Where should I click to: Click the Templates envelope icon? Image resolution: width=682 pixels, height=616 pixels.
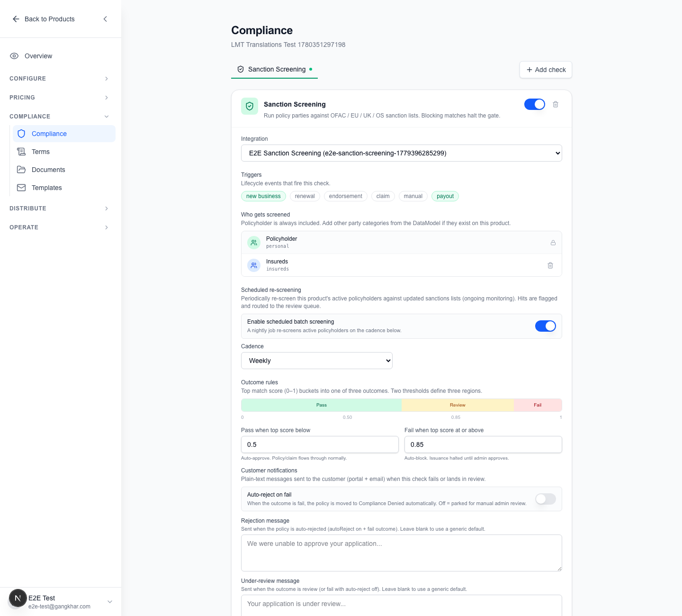[21, 188]
